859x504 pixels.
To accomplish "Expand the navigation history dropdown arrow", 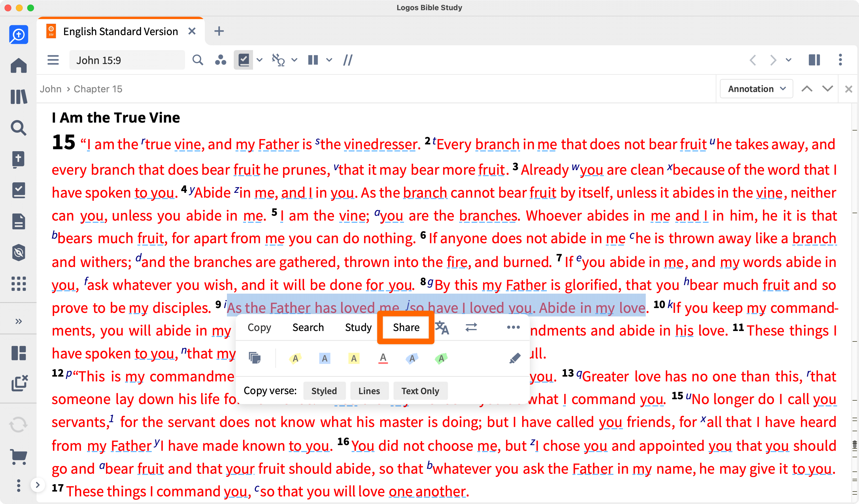I will click(x=788, y=60).
